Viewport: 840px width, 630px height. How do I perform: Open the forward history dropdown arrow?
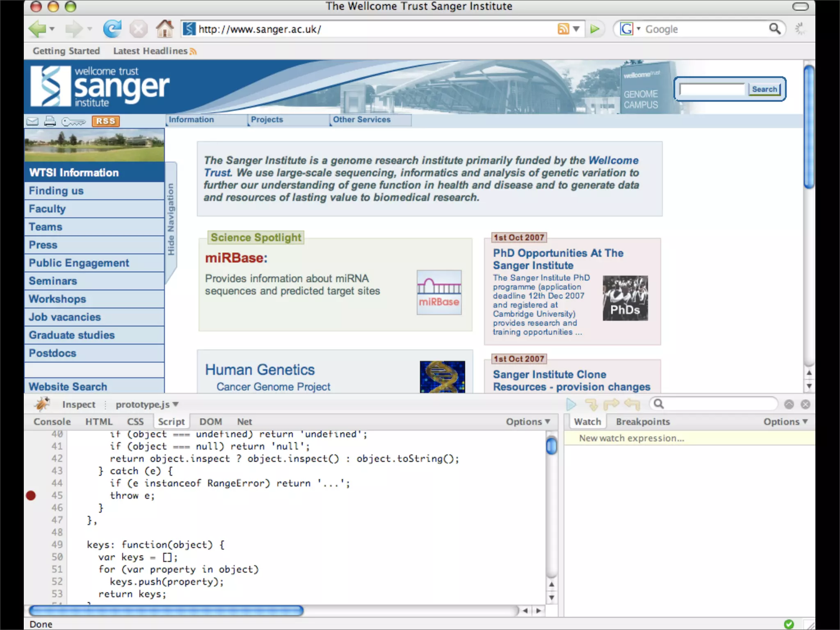89,29
